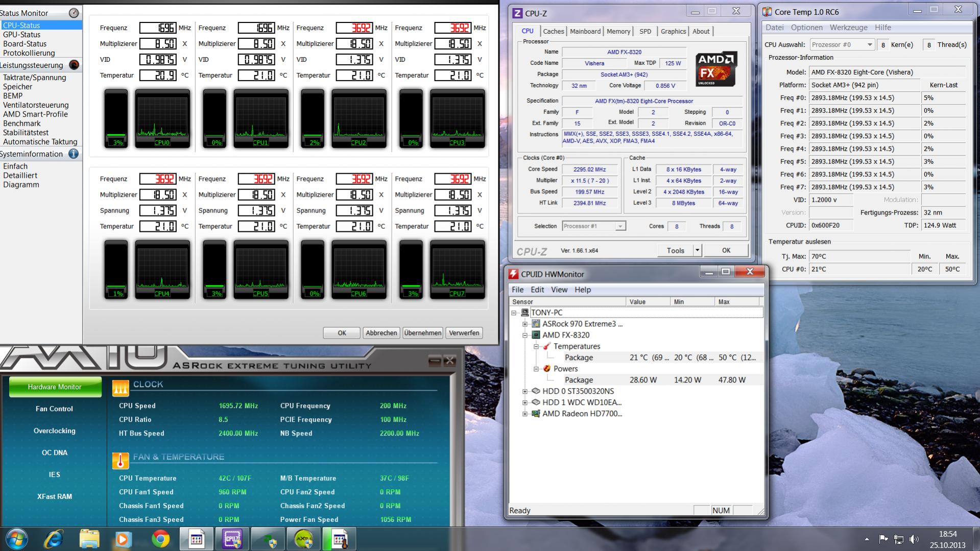Click the Sensor column header in HWMonitor

568,302
